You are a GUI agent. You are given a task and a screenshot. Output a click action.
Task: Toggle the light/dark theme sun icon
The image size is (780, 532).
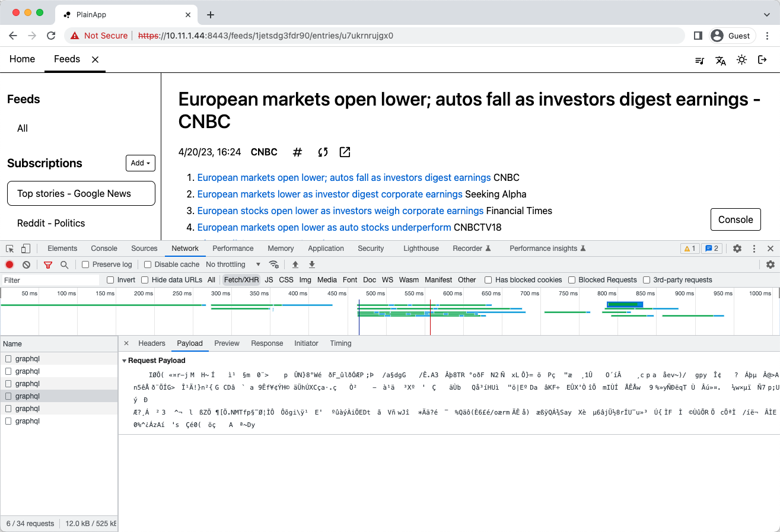coord(741,60)
